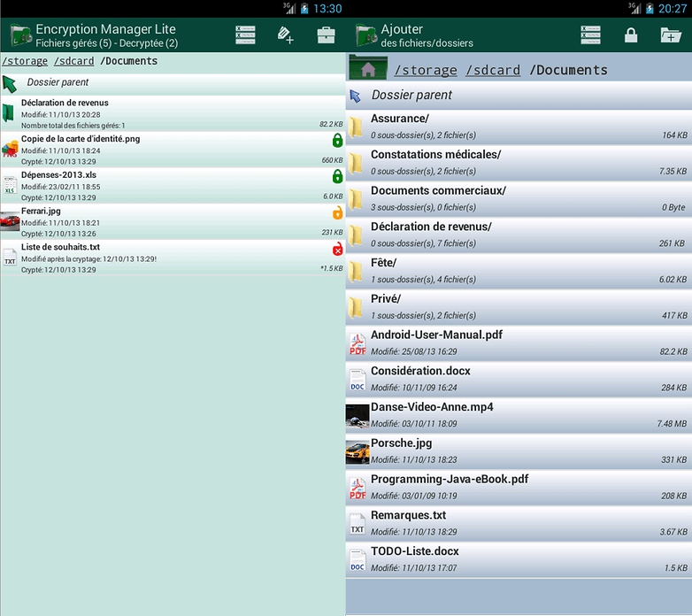The height and width of the screenshot is (616, 692).
Task: Tap the PDF icon of Android-User-Manual.pdf
Action: pyautogui.click(x=358, y=344)
